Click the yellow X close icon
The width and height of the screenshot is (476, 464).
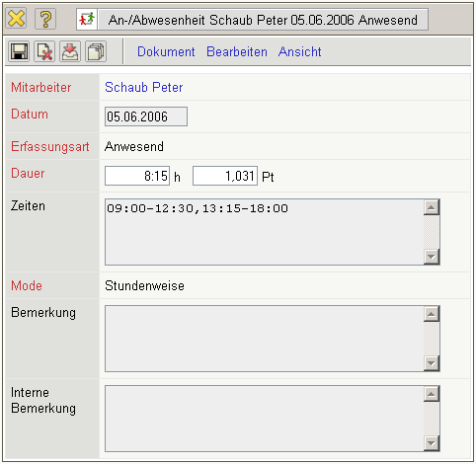(x=16, y=19)
